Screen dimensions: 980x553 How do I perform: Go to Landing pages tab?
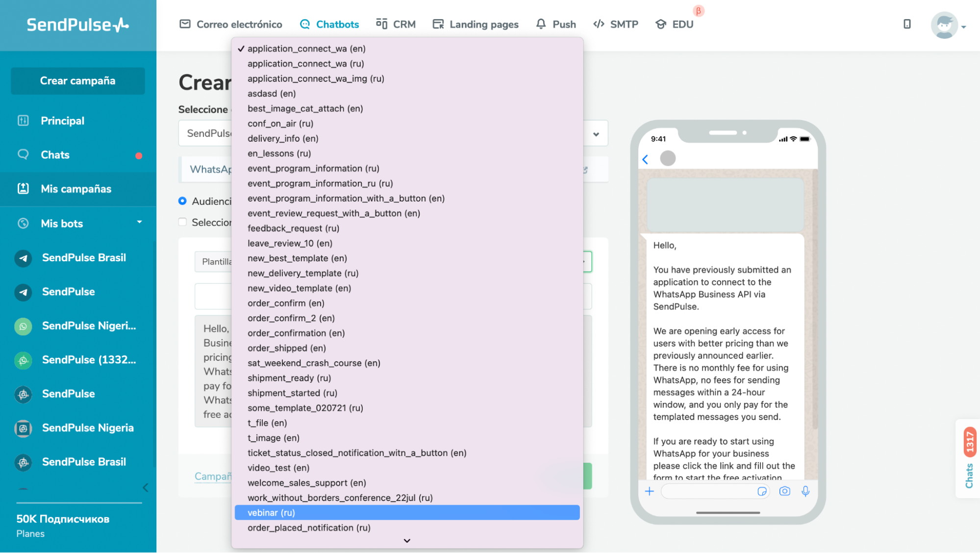pos(476,24)
